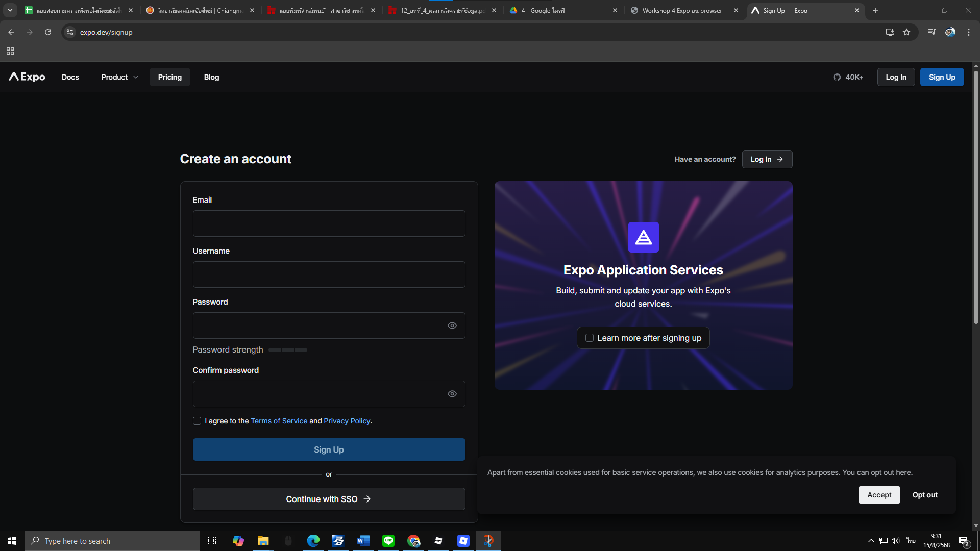Check the Terms of Service agreement box
Screen dimensions: 980x551
pyautogui.click(x=197, y=421)
